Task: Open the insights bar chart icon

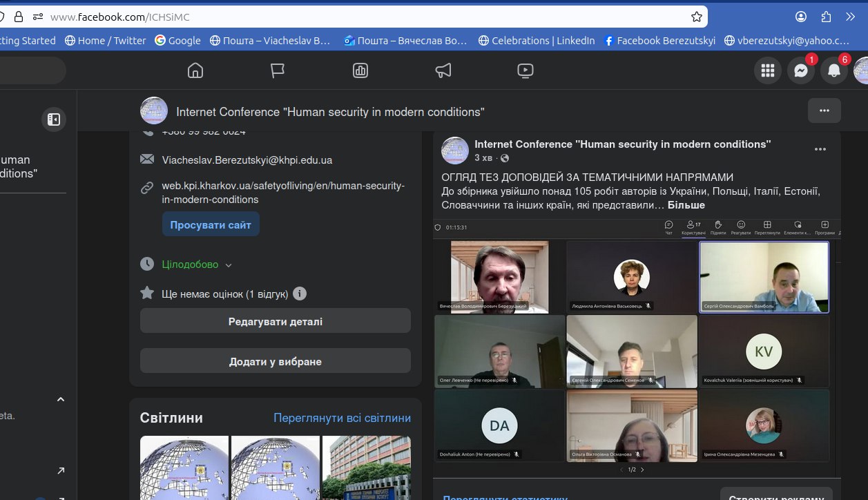Action: coord(360,70)
